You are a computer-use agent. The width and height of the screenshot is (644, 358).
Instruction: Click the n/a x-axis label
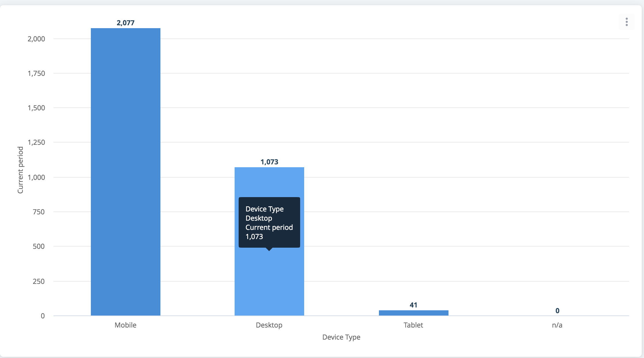tap(557, 325)
